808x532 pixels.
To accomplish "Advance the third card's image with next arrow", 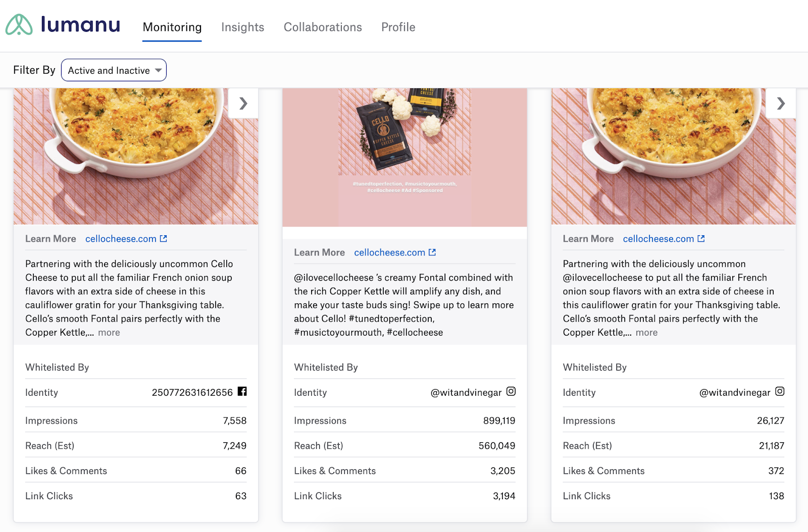I will tap(781, 103).
